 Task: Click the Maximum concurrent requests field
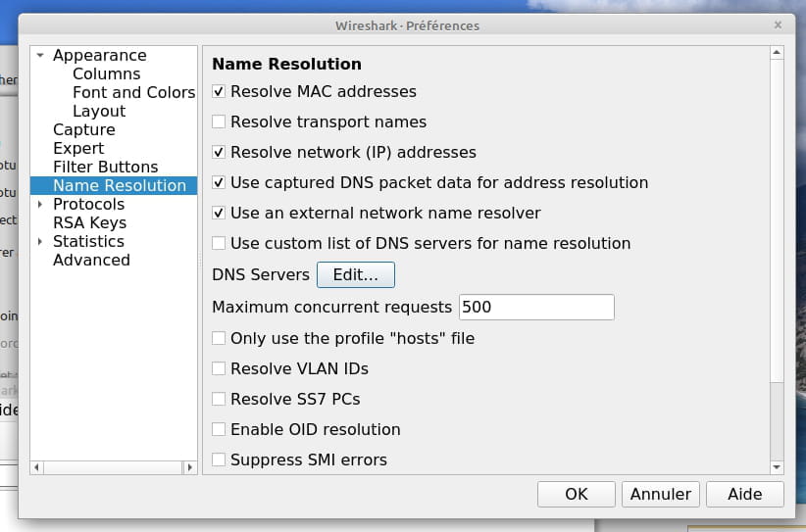click(536, 307)
